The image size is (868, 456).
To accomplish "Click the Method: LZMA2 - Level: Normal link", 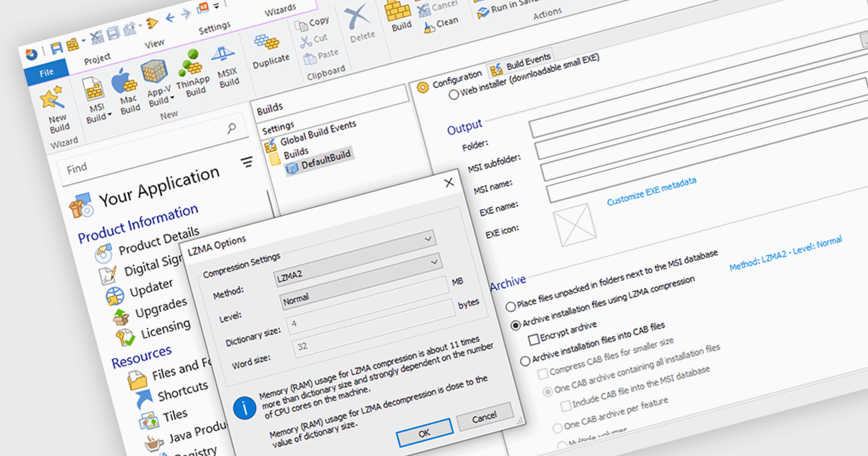I will tap(786, 253).
